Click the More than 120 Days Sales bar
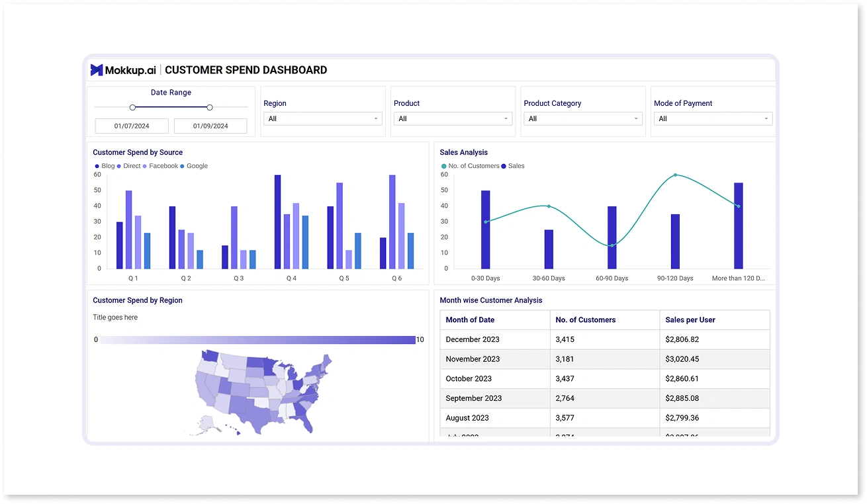Image resolution: width=867 pixels, height=504 pixels. pos(739,226)
